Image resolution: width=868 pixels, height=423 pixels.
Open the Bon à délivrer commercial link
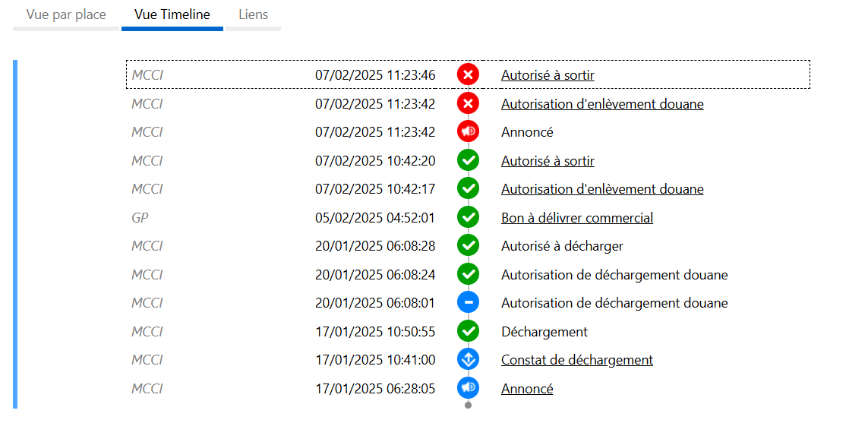(576, 218)
